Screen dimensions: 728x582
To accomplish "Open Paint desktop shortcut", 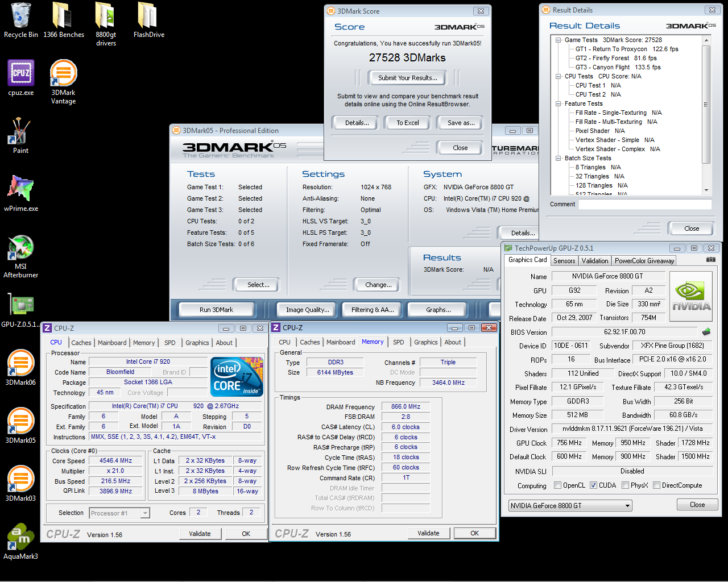I will pos(20,136).
